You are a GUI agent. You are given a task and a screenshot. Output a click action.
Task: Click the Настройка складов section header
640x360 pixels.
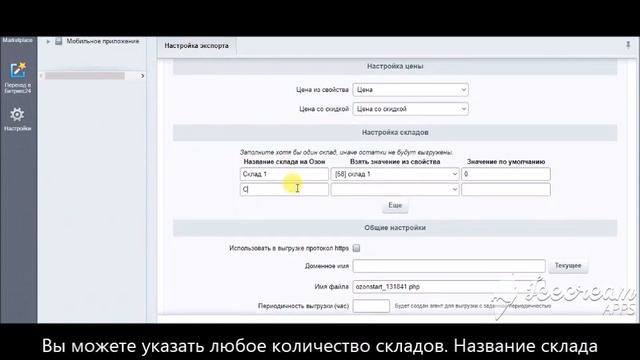[x=395, y=133]
